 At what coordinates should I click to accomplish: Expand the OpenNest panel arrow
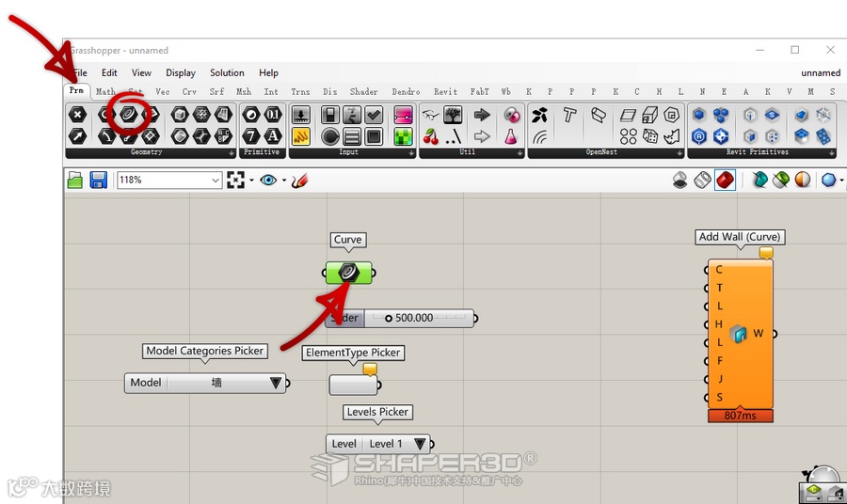pyautogui.click(x=680, y=153)
